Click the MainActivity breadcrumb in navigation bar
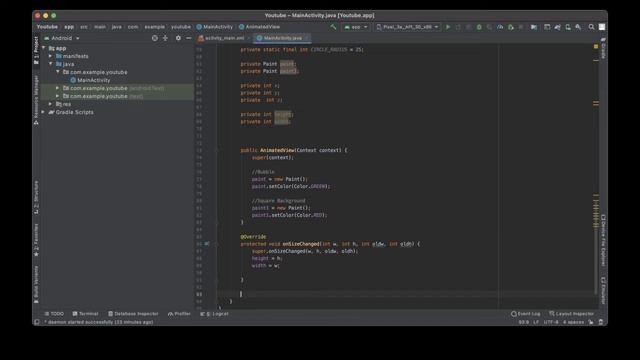 pos(214,27)
